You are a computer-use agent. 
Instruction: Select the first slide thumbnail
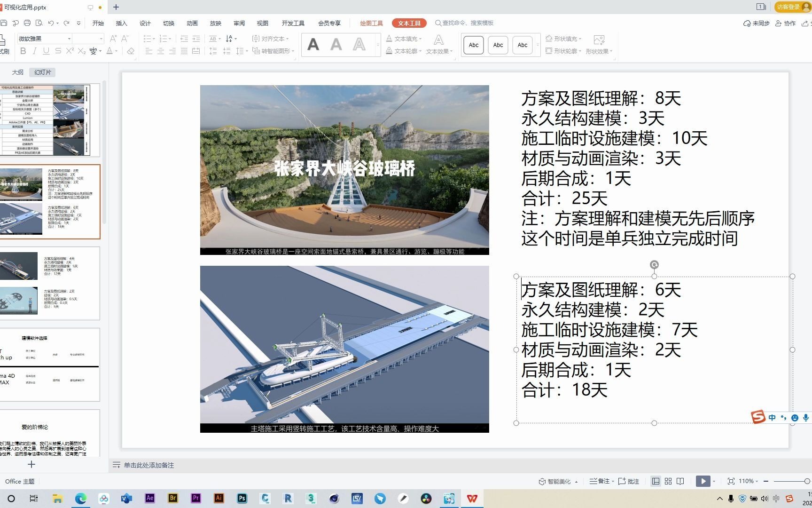pos(50,120)
